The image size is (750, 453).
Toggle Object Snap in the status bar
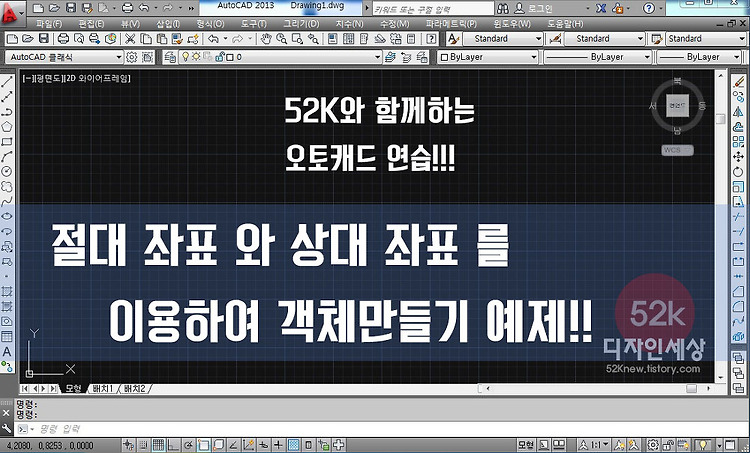(203, 445)
